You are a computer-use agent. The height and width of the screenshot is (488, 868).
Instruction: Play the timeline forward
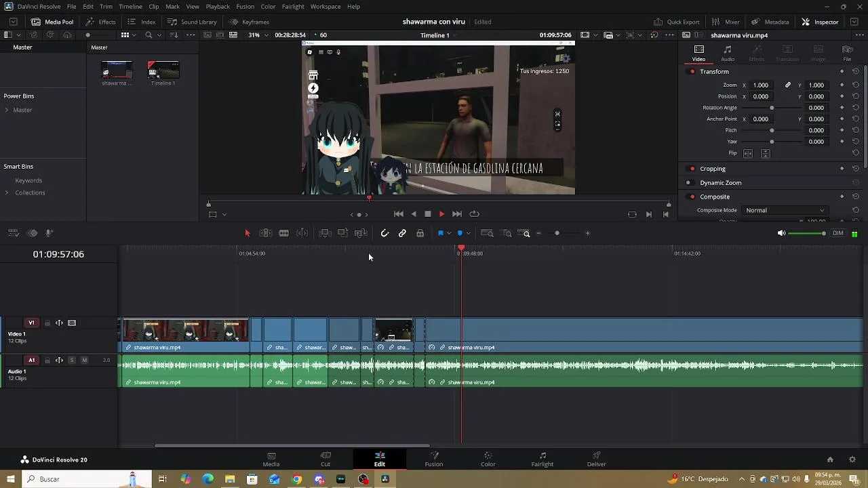(x=441, y=214)
